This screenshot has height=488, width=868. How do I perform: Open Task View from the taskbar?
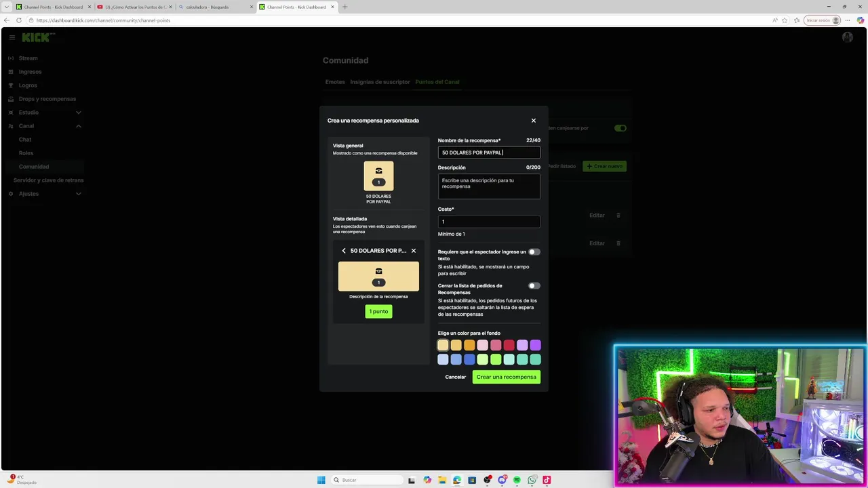412,480
